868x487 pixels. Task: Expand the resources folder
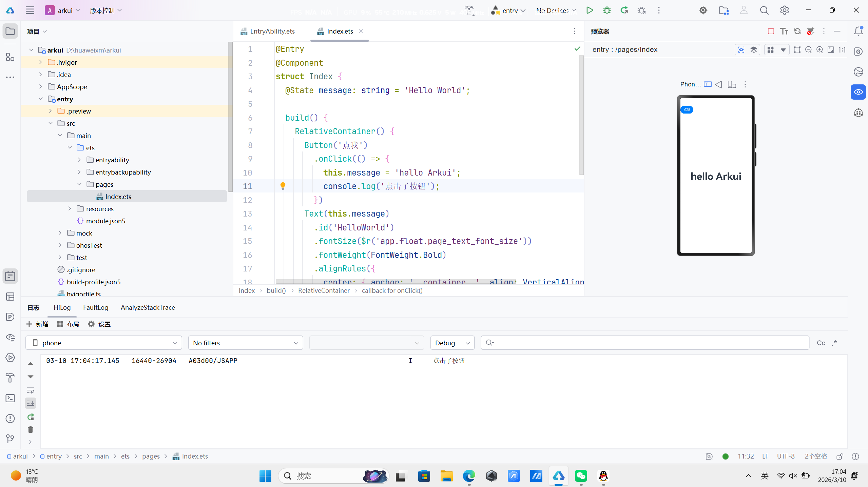(x=70, y=209)
